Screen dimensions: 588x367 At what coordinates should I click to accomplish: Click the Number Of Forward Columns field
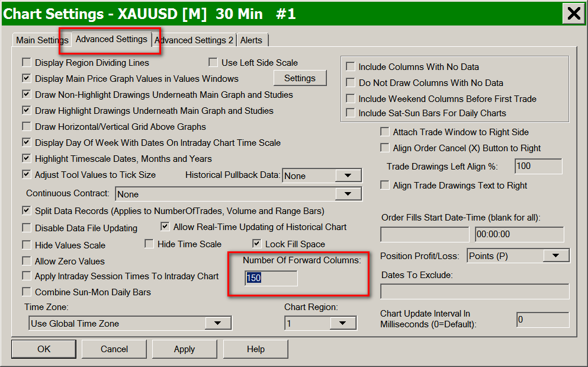point(271,278)
